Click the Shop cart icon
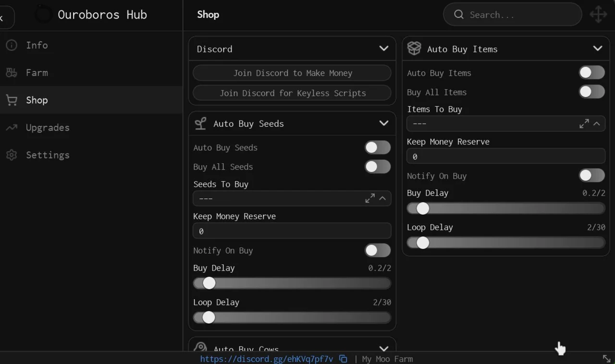Viewport: 615px width, 364px height. tap(12, 100)
